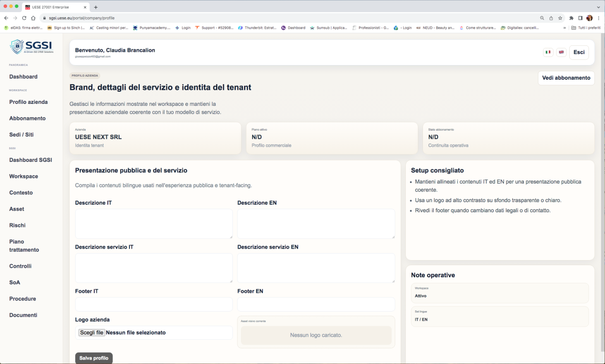Click the Scegli file logo upload button

91,333
